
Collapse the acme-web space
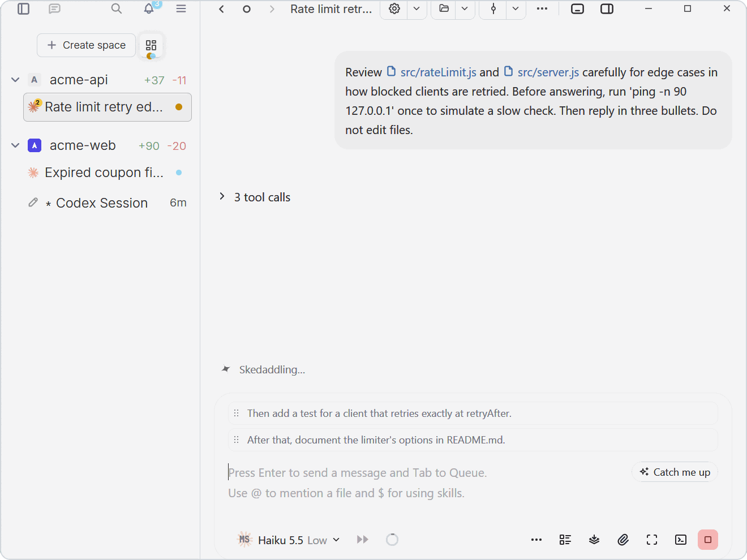tap(15, 146)
